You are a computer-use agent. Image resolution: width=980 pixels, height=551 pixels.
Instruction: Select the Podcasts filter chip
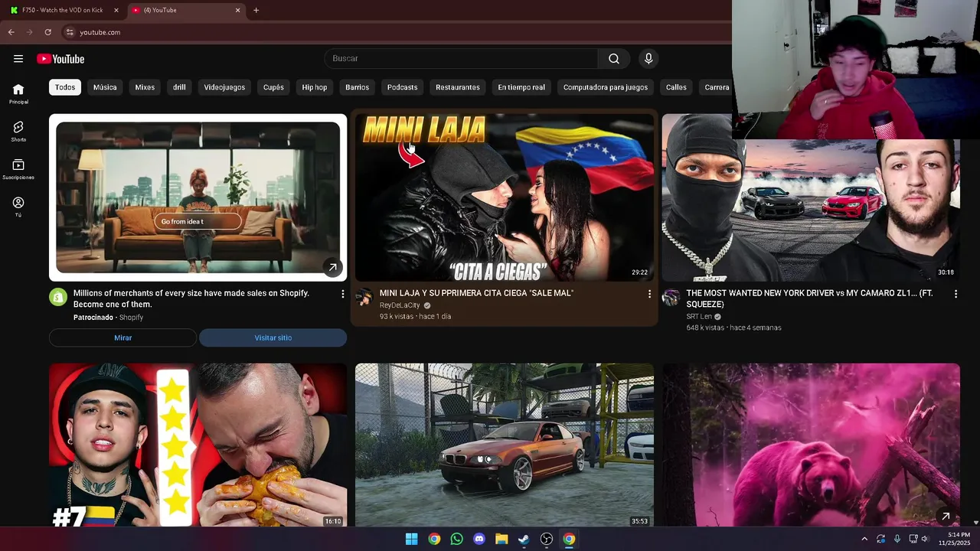point(402,87)
